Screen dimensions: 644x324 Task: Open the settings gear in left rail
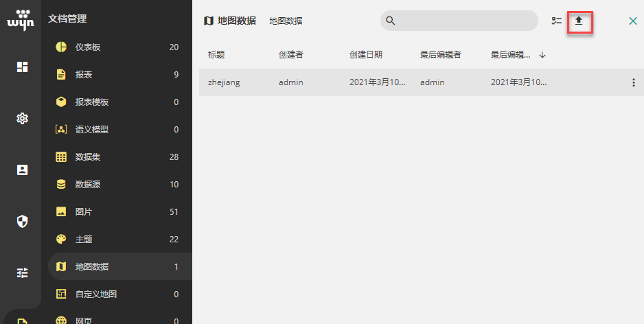click(x=22, y=119)
